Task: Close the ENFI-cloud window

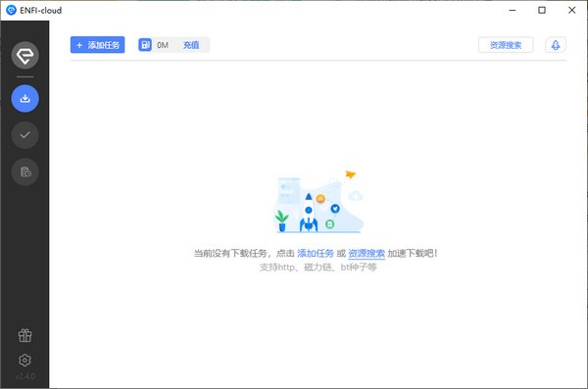Action: click(572, 10)
